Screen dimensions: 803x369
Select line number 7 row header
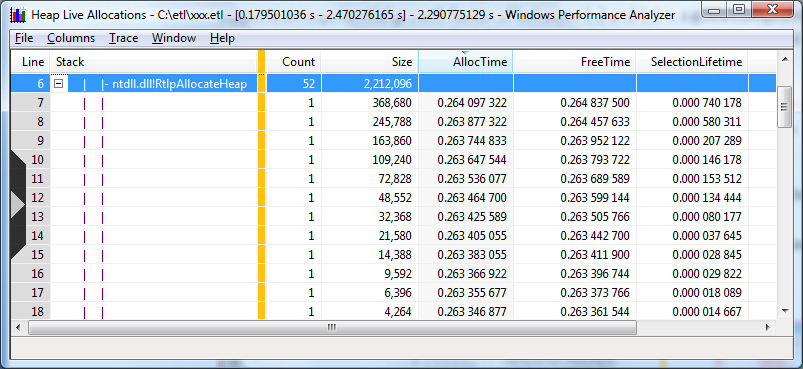31,103
